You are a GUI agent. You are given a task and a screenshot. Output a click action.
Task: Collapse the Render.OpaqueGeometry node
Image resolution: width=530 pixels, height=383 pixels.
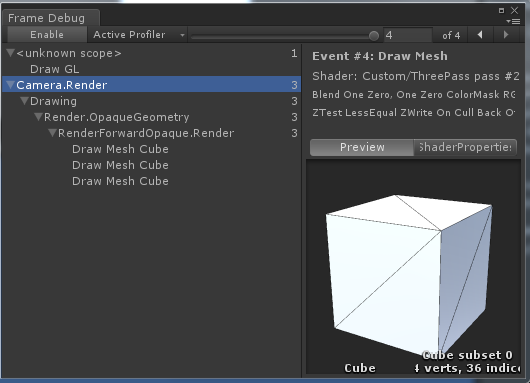[39, 117]
